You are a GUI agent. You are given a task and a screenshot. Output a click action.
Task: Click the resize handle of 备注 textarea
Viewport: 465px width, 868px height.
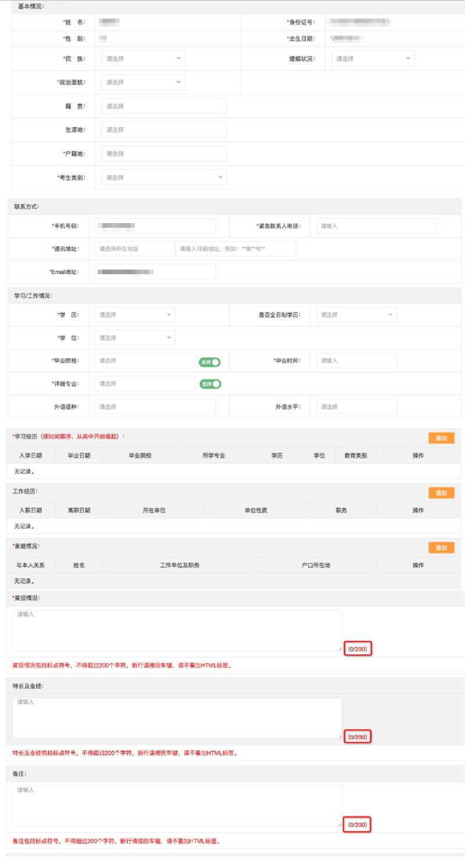coord(339,824)
